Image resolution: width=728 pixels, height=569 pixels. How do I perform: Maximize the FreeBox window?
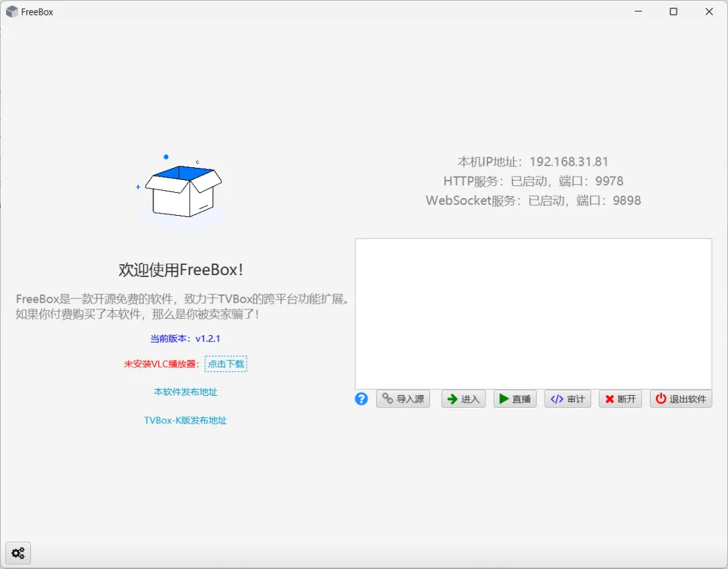(x=673, y=11)
